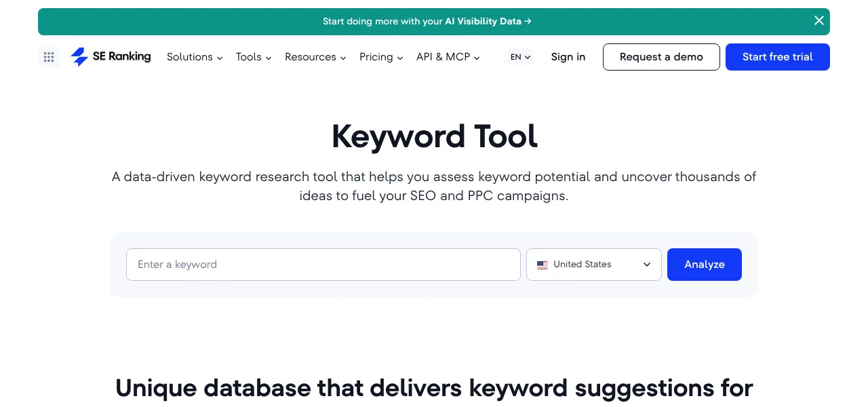Focus the Enter a keyword field
Image resolution: width=868 pixels, height=407 pixels.
click(x=323, y=265)
